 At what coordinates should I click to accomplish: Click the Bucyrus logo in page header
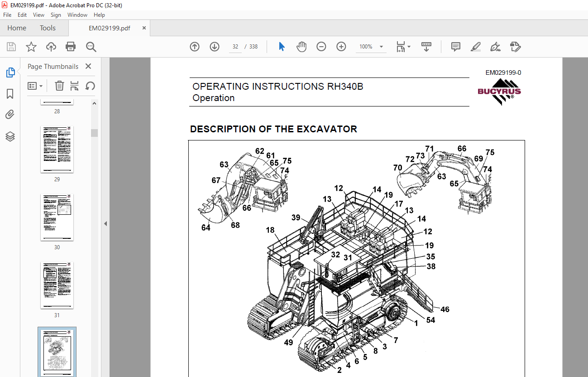point(499,92)
